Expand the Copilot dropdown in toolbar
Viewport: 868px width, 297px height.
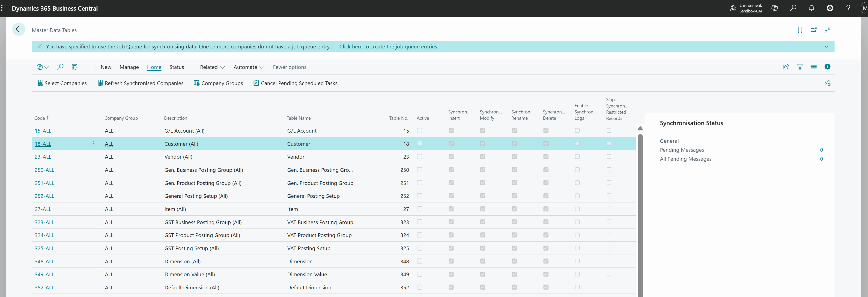point(47,67)
